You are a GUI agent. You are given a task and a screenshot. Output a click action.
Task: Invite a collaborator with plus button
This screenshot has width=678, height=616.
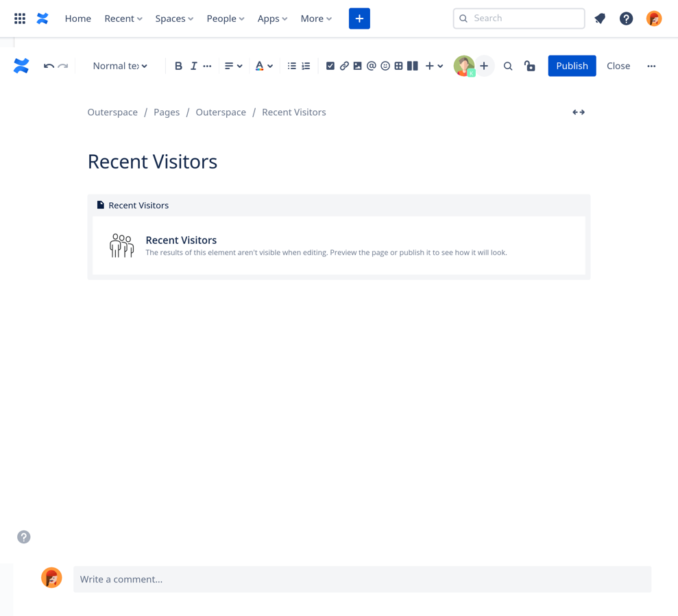point(484,66)
